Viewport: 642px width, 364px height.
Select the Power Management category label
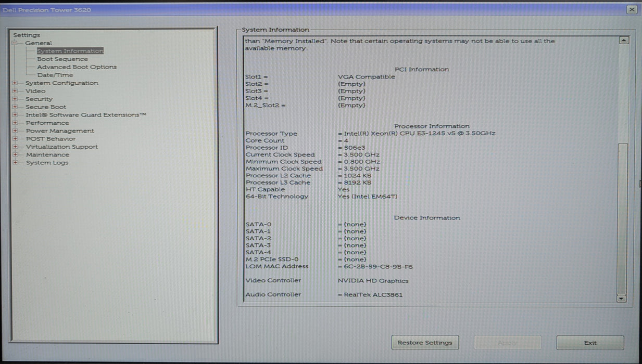tap(60, 131)
